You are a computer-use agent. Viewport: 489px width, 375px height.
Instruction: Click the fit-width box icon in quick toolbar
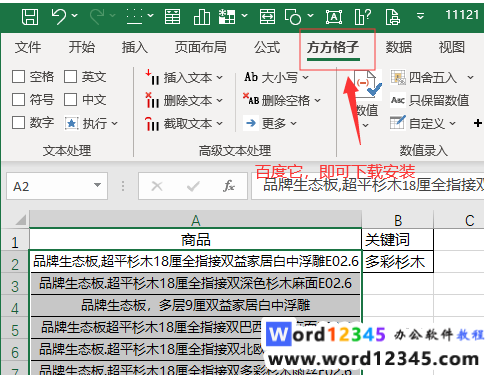click(x=267, y=16)
